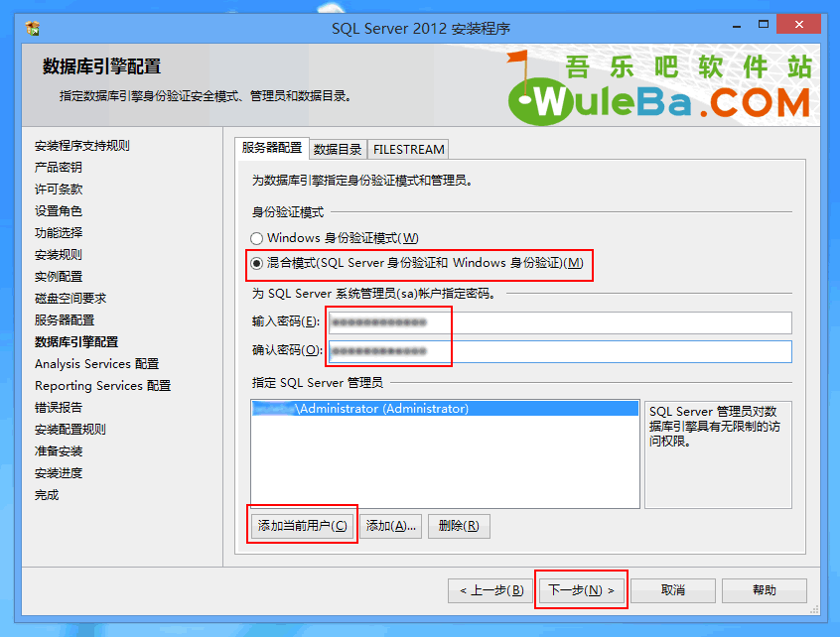Open help via the 帮助 button

(764, 590)
